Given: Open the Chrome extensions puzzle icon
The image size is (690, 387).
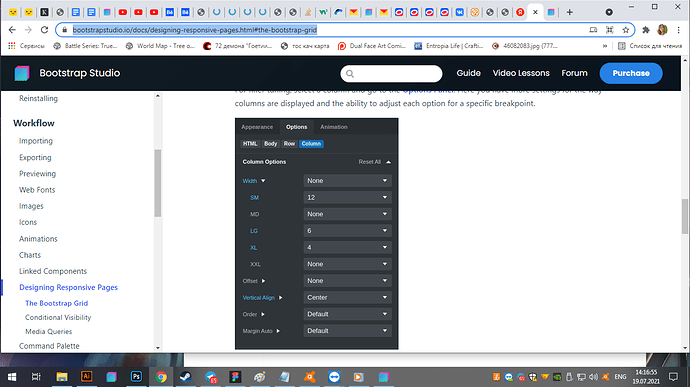Looking at the screenshot, I should click(646, 30).
